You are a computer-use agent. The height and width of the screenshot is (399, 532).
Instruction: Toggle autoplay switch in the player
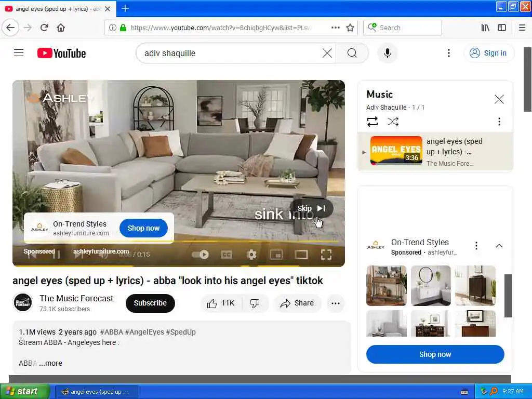200,255
